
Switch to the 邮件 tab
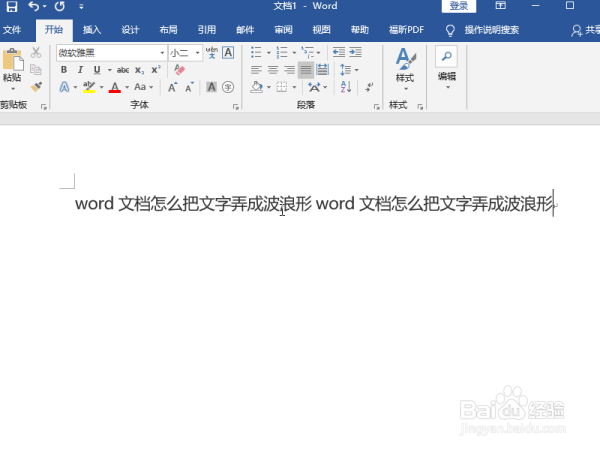click(245, 30)
